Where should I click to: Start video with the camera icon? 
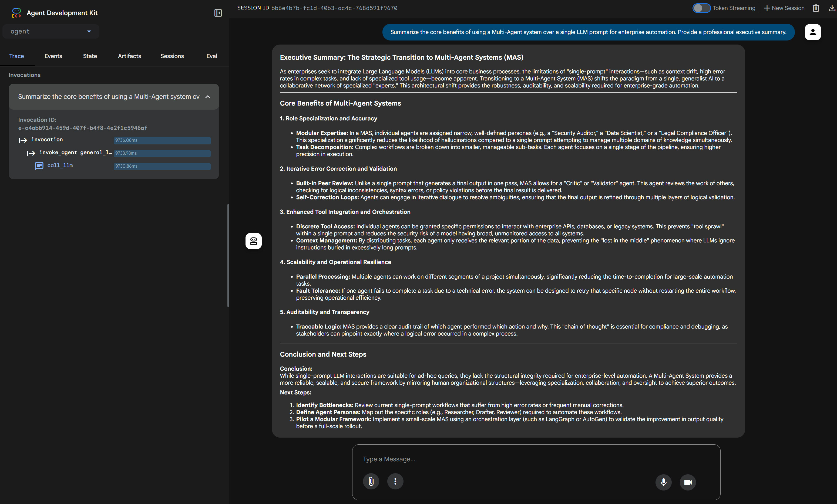pos(688,482)
